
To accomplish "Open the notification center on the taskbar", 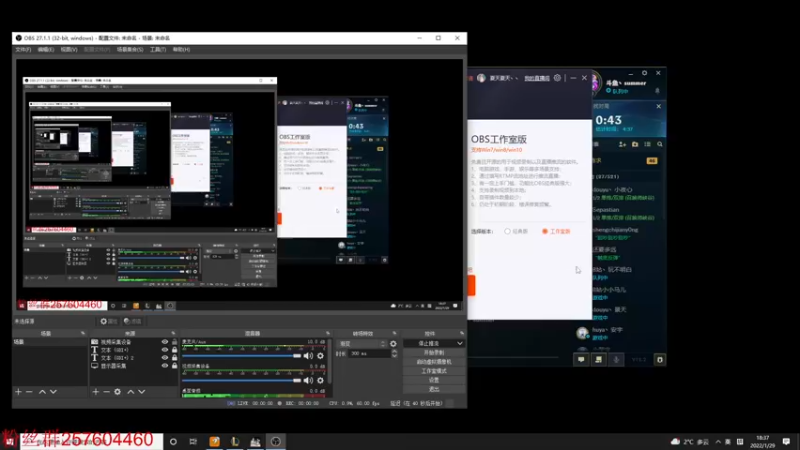I will point(786,441).
